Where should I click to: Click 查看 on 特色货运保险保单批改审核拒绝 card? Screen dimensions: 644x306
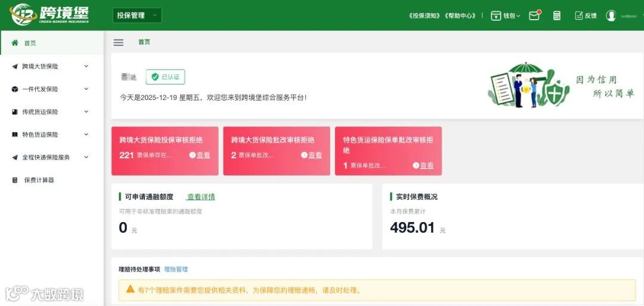[x=423, y=166]
